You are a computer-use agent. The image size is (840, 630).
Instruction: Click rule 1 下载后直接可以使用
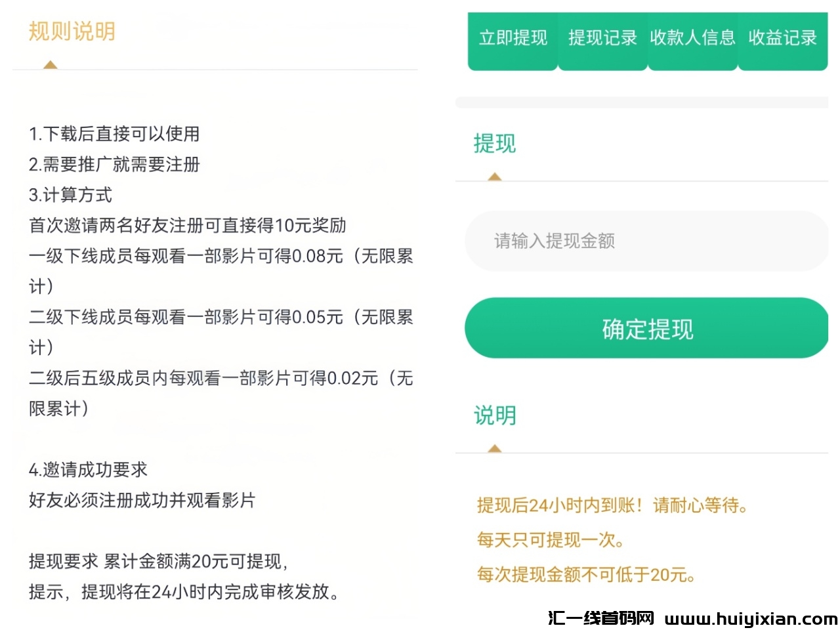click(114, 134)
